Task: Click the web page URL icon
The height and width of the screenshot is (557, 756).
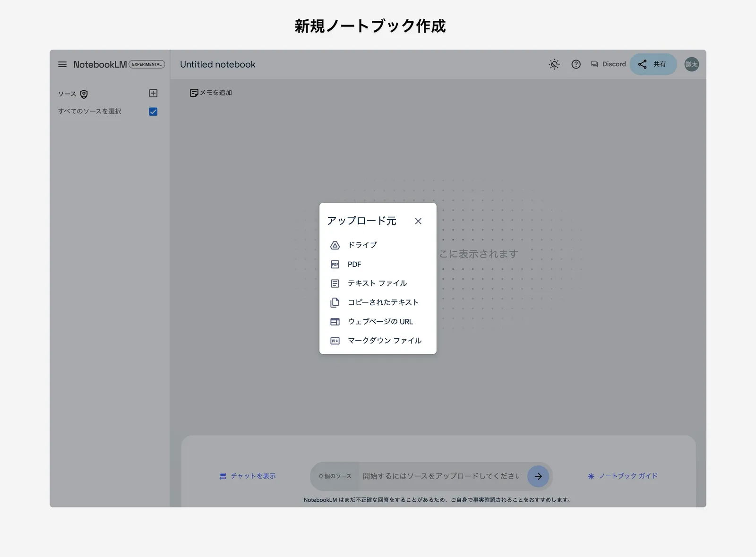Action: [x=335, y=322]
